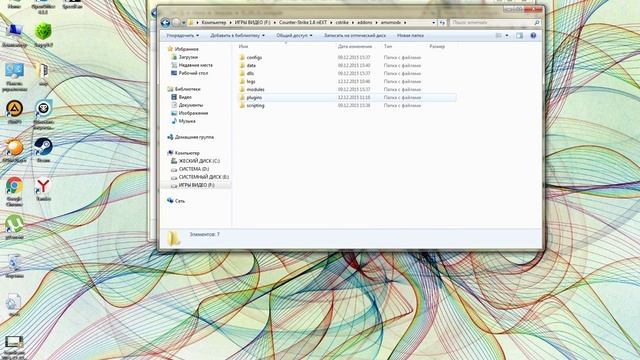Image resolution: width=640 pixels, height=360 pixels.
Task: Click the cstrike breadcrumb segment
Action: click(x=342, y=23)
